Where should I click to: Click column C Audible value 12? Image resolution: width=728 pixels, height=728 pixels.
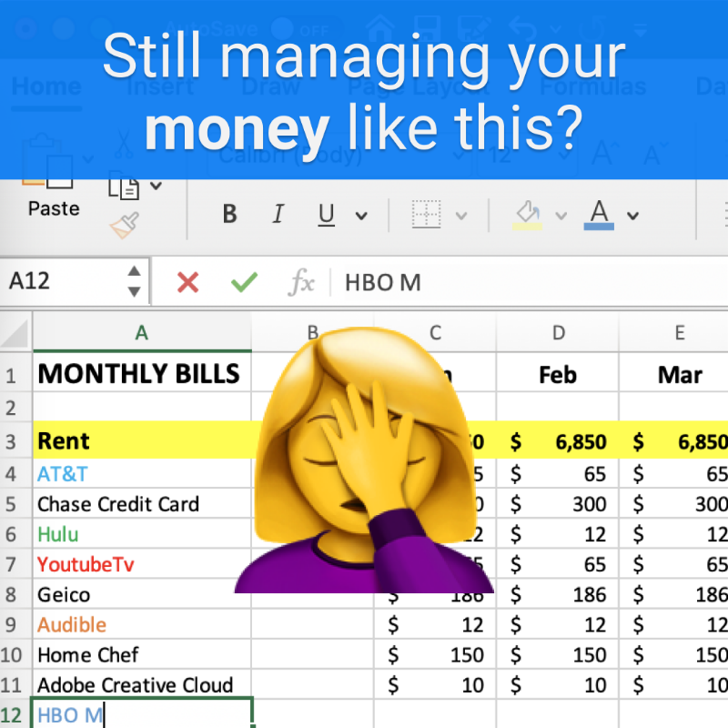[435, 624]
